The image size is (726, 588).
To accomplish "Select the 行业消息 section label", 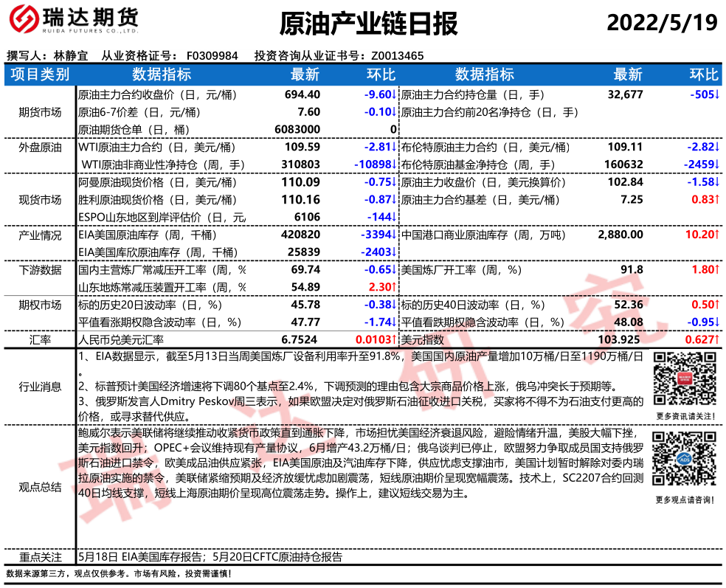I will pyautogui.click(x=40, y=387).
